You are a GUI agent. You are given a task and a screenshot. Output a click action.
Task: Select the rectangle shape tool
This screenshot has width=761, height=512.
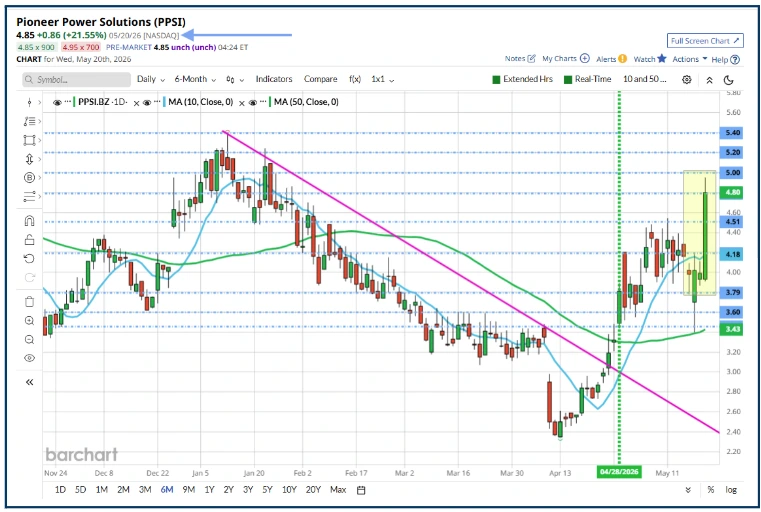tap(30, 140)
